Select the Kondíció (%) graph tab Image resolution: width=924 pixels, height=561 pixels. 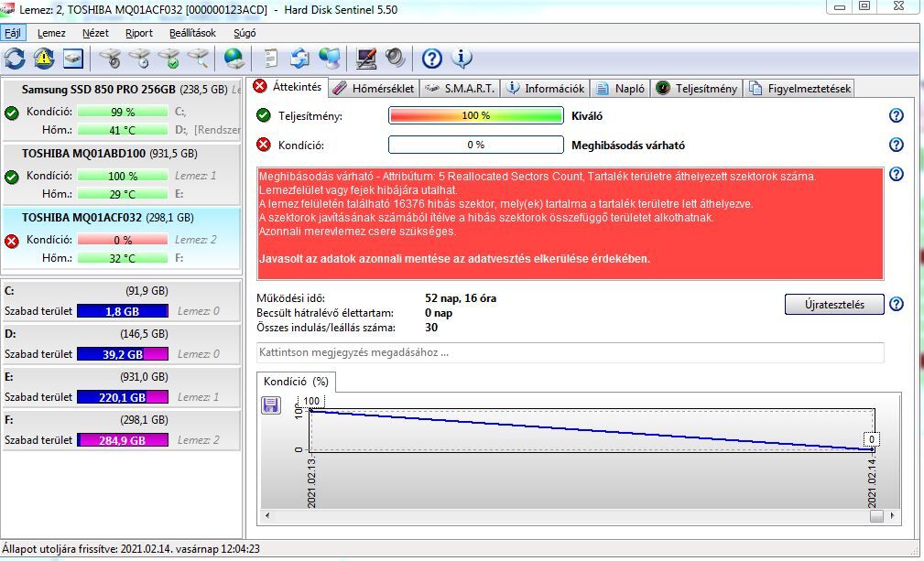[x=297, y=382]
